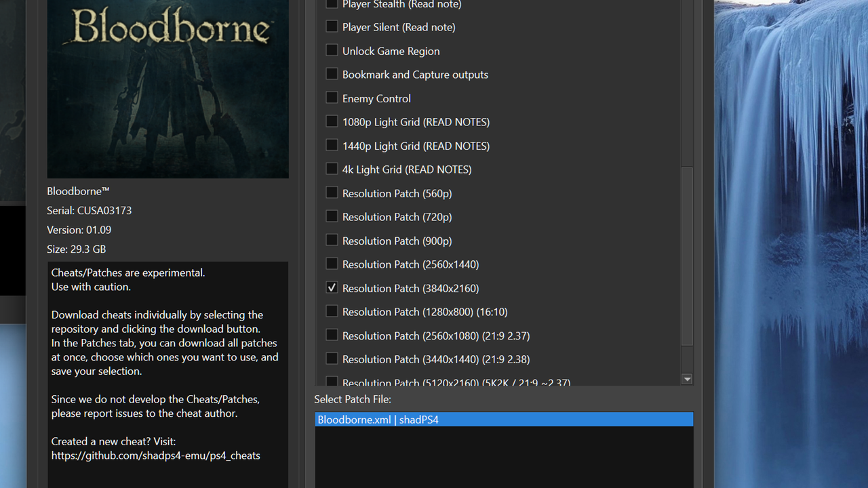Image resolution: width=868 pixels, height=488 pixels.
Task: Click the Size: 29.3 GB text
Action: pos(76,249)
